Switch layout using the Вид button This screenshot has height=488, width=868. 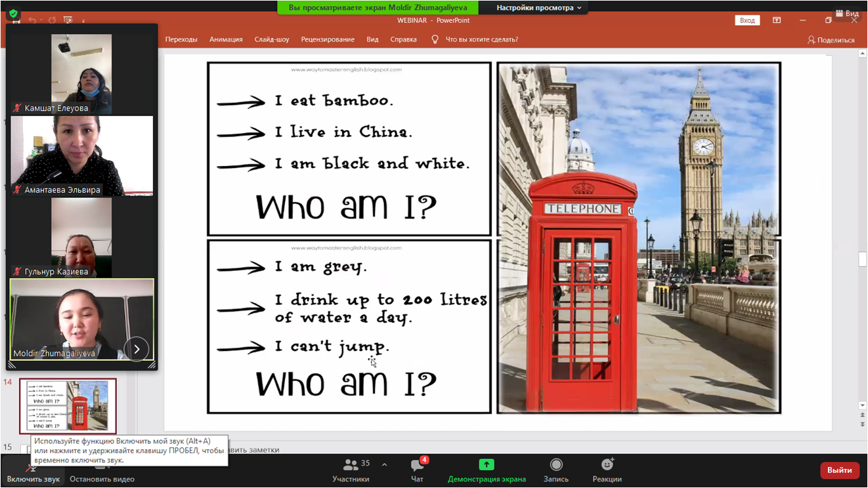847,13
